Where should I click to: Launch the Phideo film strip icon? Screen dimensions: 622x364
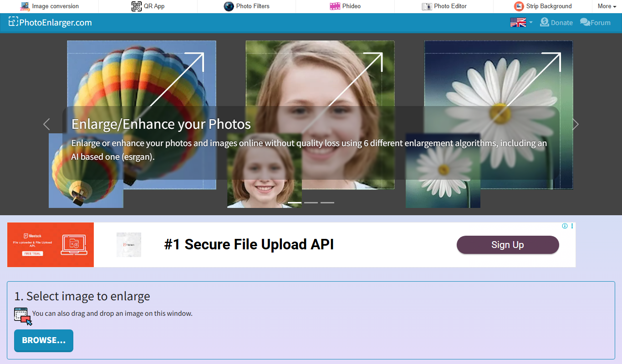[335, 6]
